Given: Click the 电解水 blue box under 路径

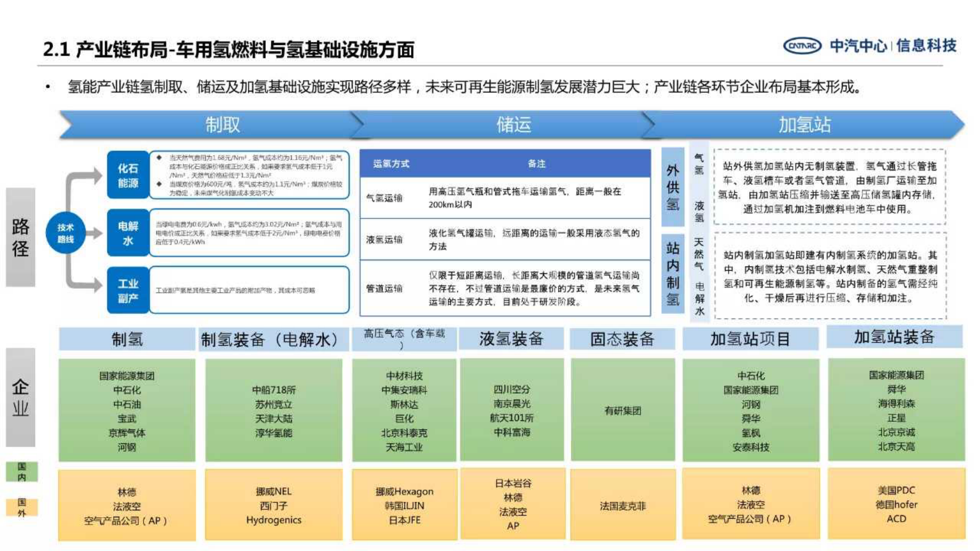Looking at the screenshot, I should (x=128, y=233).
